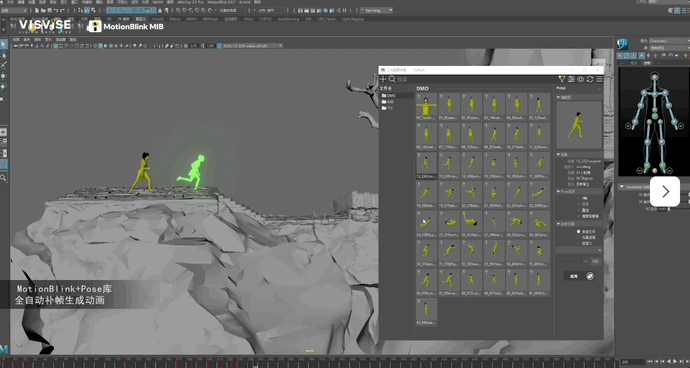Viewport: 690px width, 368px height.
Task: Select the arrow selection tool in left toolbox
Action: [x=4, y=44]
